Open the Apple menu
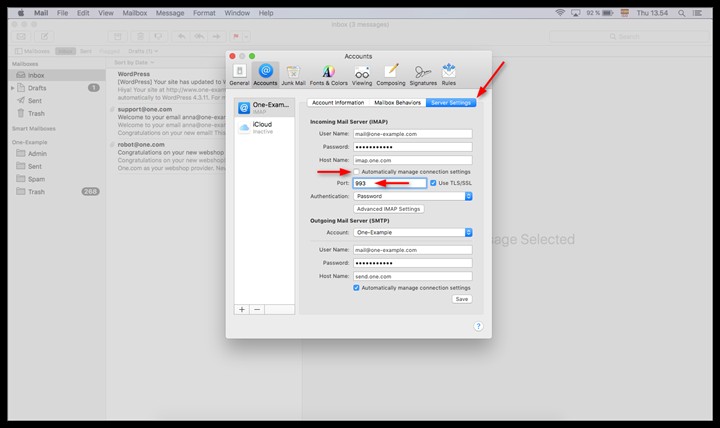720x428 pixels. 21,13
